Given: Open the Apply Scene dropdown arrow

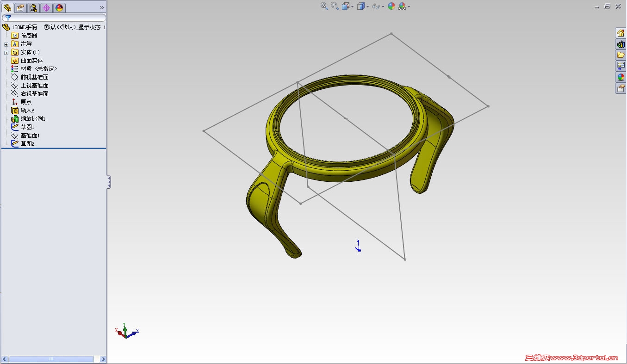Looking at the screenshot, I should tap(409, 6).
